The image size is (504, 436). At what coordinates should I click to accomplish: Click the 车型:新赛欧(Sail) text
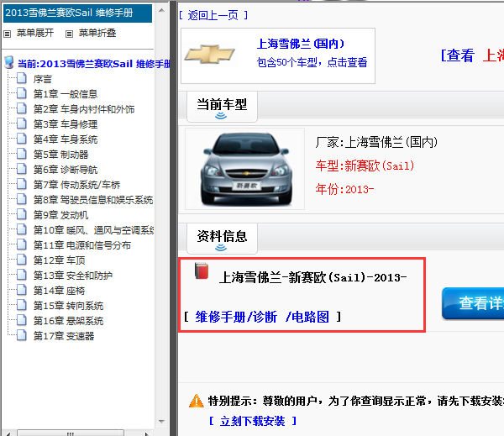pos(365,165)
